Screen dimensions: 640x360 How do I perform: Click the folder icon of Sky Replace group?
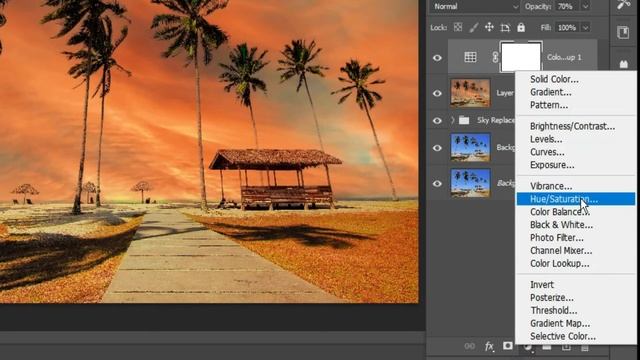click(464, 120)
